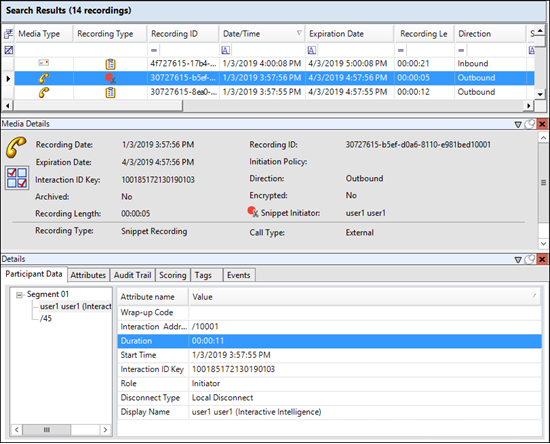Click the red Snippet Initiator icon
Screen dimensions: 550x444
[x=253, y=212]
